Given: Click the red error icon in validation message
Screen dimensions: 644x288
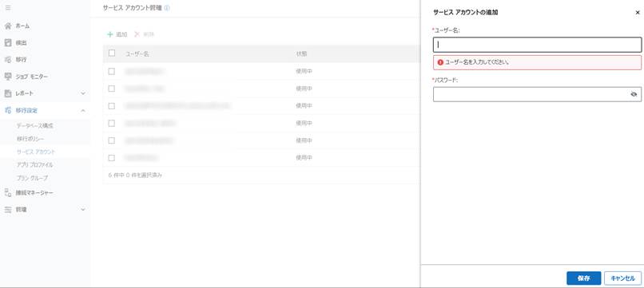Looking at the screenshot, I should click(x=440, y=62).
